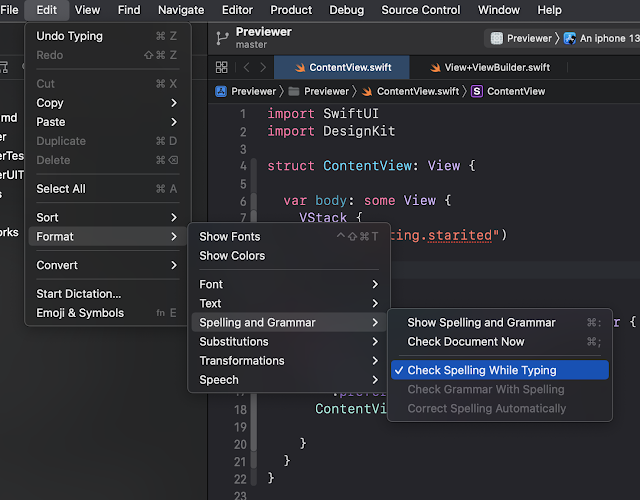Expand the Copy submenu

tap(107, 103)
